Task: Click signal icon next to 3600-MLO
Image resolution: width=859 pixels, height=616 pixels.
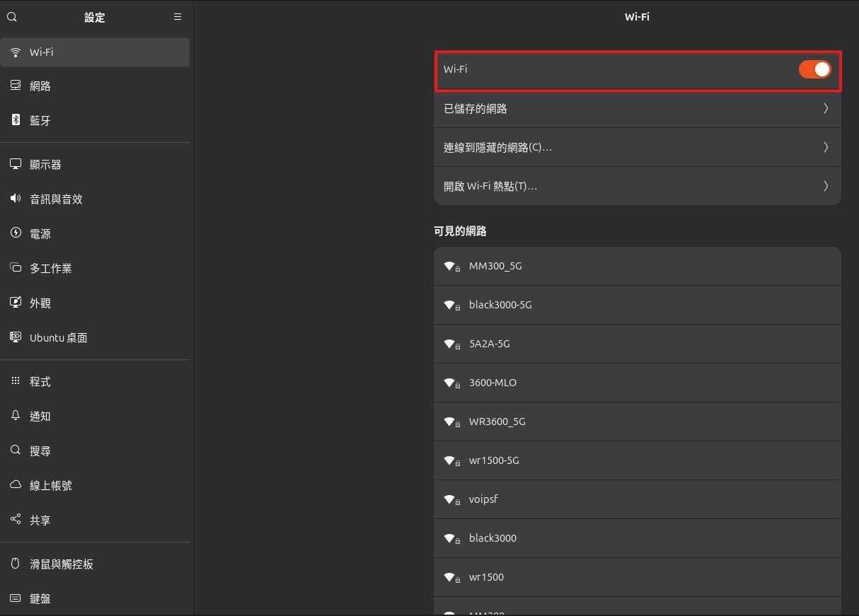Action: (x=451, y=383)
